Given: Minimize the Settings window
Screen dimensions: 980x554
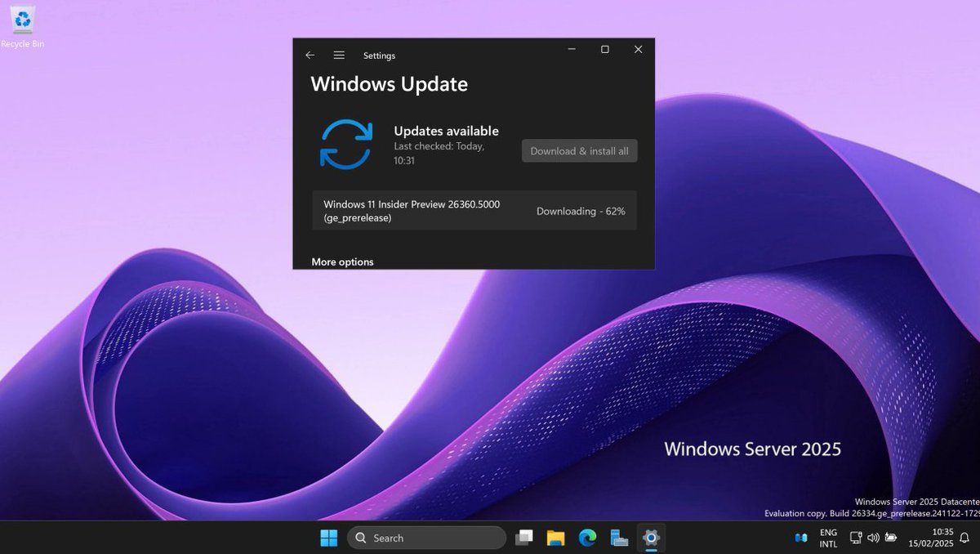Looking at the screenshot, I should coord(572,50).
